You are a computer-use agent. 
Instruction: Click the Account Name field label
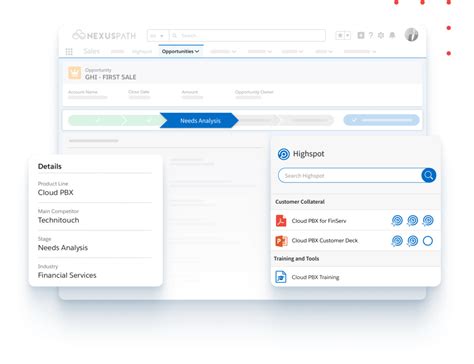point(83,92)
